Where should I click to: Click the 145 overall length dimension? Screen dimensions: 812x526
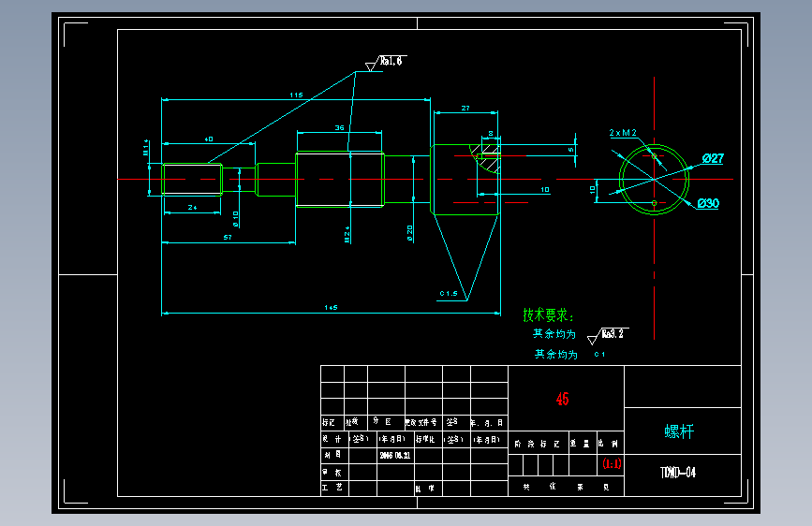331,308
